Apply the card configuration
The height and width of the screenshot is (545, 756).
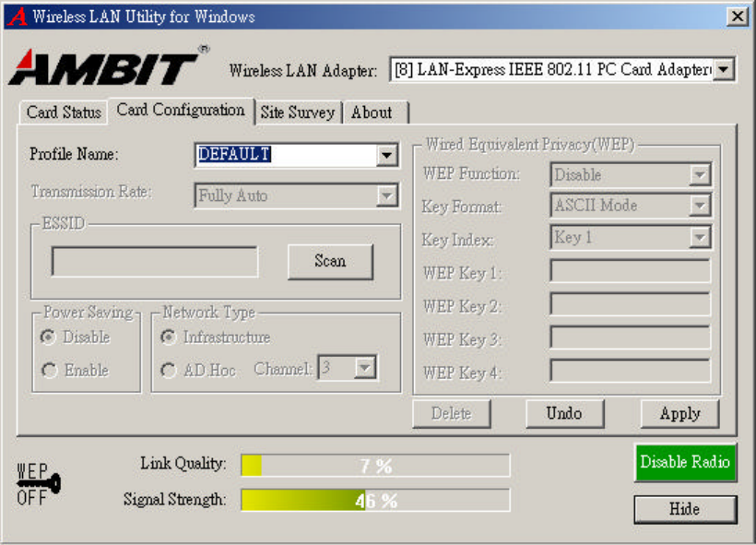[679, 413]
